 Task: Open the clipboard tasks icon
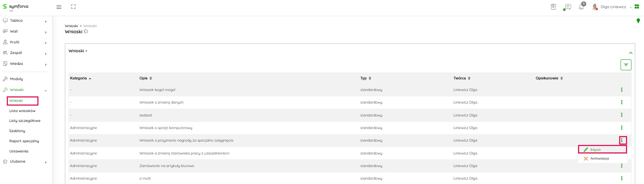click(553, 7)
